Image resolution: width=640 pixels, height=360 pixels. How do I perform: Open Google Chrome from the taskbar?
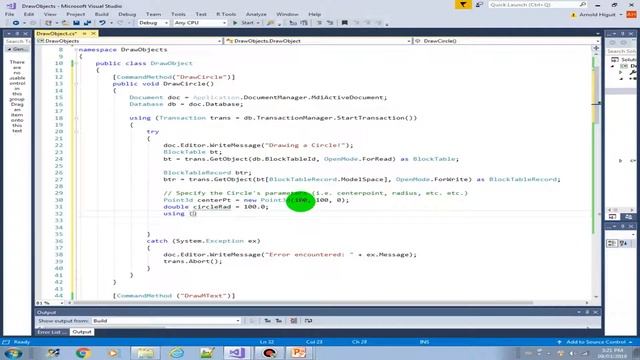pyautogui.click(x=83, y=353)
